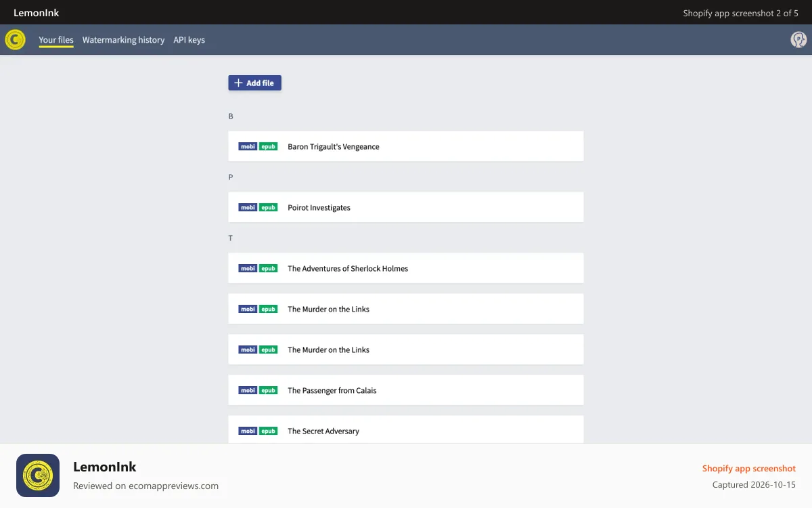The image size is (812, 508).
Task: Click mobi badge on Baron Trigault's Vengeance
Action: point(248,146)
